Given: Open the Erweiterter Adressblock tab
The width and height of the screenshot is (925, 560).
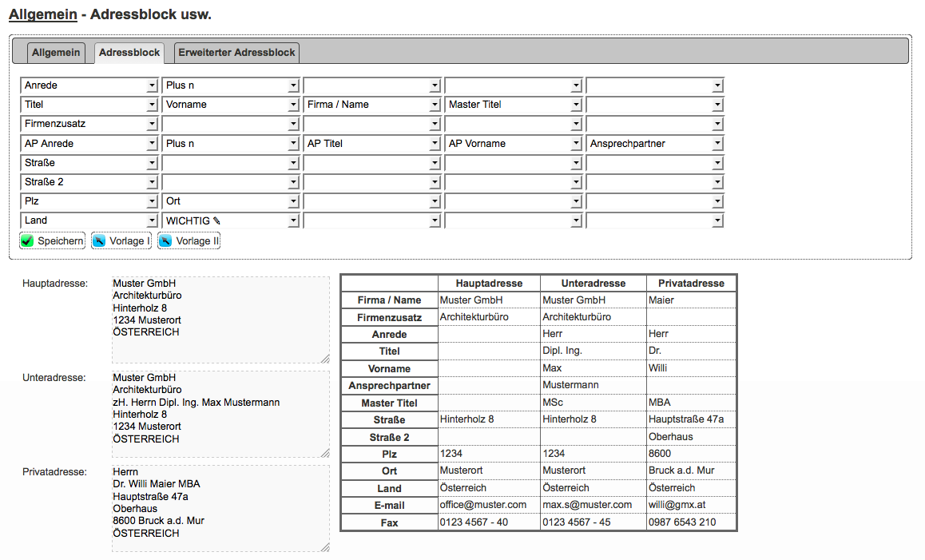Looking at the screenshot, I should point(236,53).
